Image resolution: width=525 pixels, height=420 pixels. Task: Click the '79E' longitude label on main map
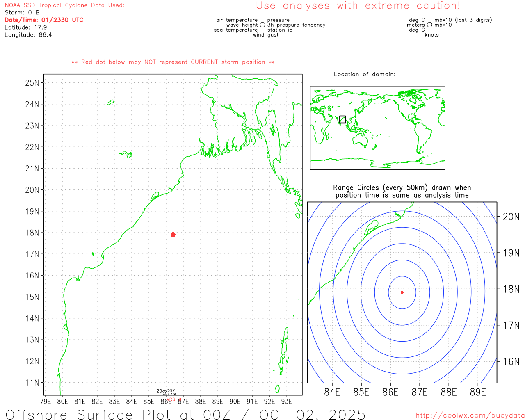46,401
